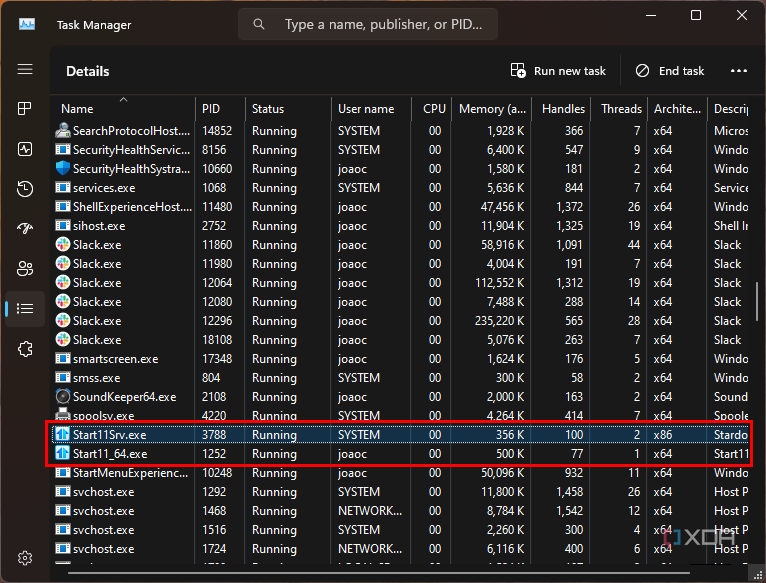
Task: Open the Services page icon
Action: 25,349
